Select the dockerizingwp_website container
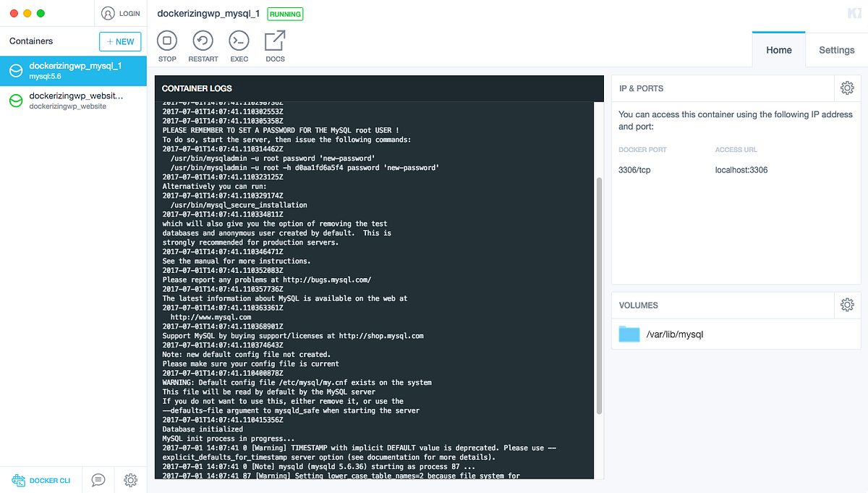868x493 pixels. click(72, 100)
